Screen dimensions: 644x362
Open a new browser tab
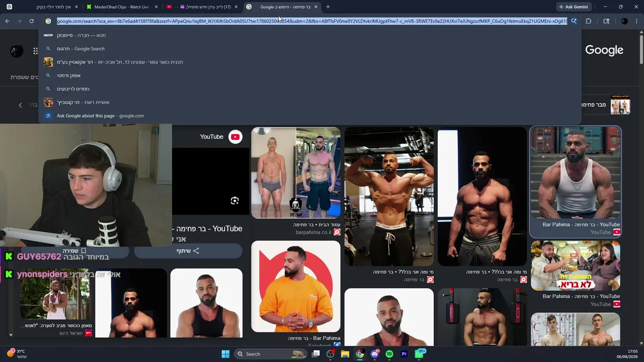tap(328, 7)
